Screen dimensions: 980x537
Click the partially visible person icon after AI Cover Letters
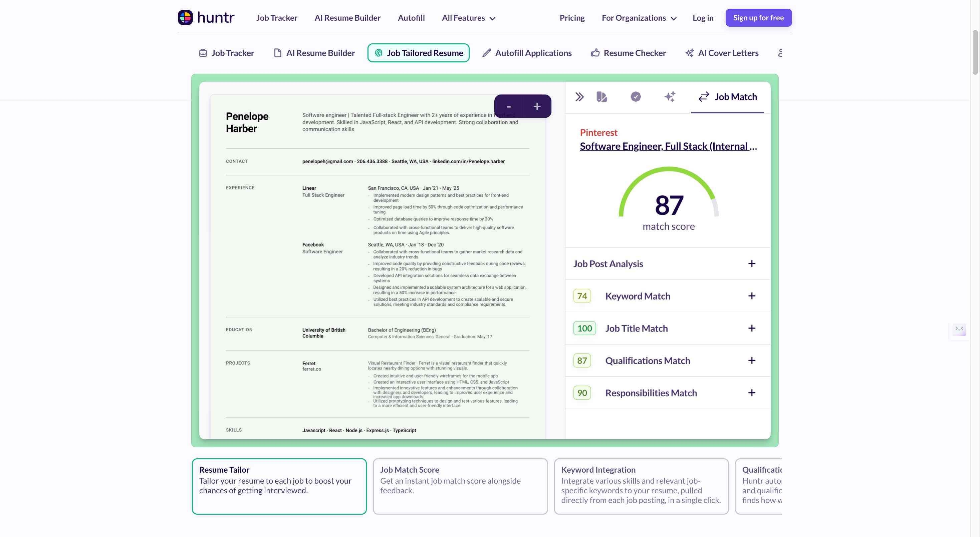point(780,53)
